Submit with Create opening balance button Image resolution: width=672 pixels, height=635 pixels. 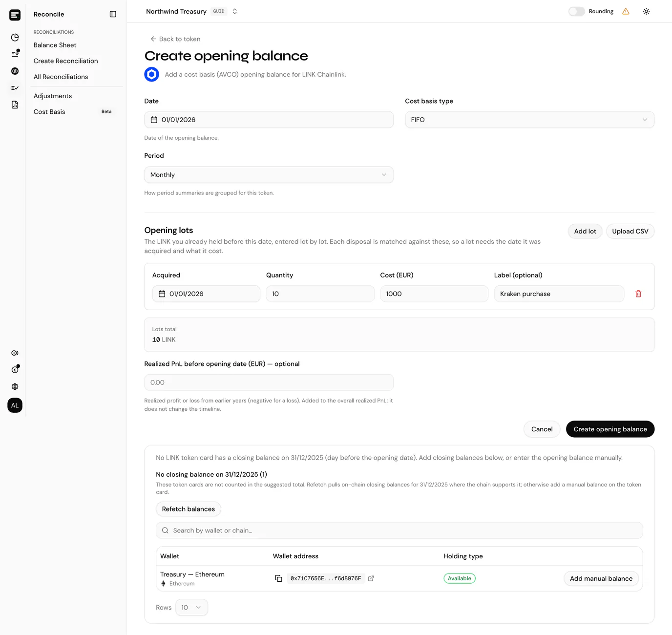pos(610,429)
